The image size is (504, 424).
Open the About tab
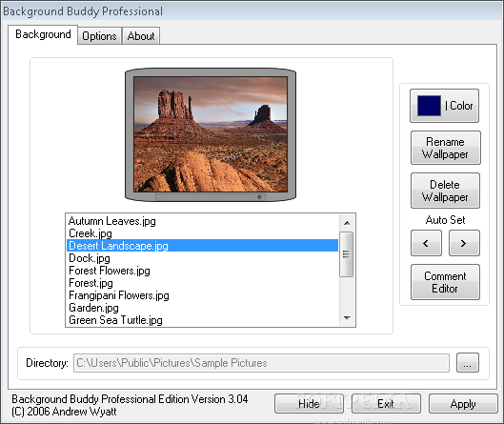[x=141, y=35]
